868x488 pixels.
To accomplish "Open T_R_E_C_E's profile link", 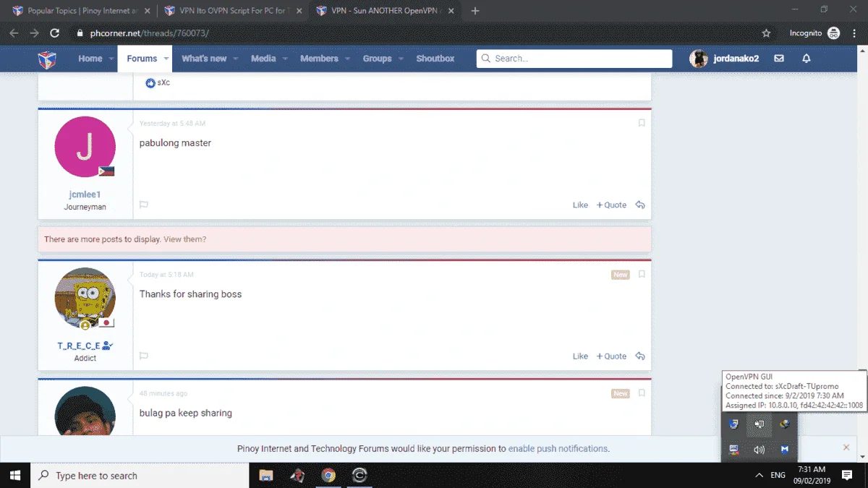I will [79, 346].
